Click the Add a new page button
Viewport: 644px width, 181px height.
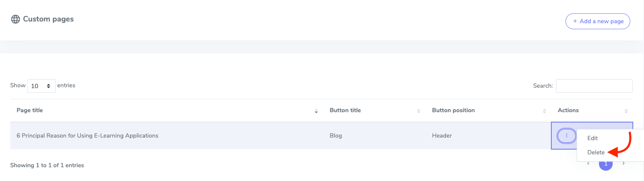point(597,21)
